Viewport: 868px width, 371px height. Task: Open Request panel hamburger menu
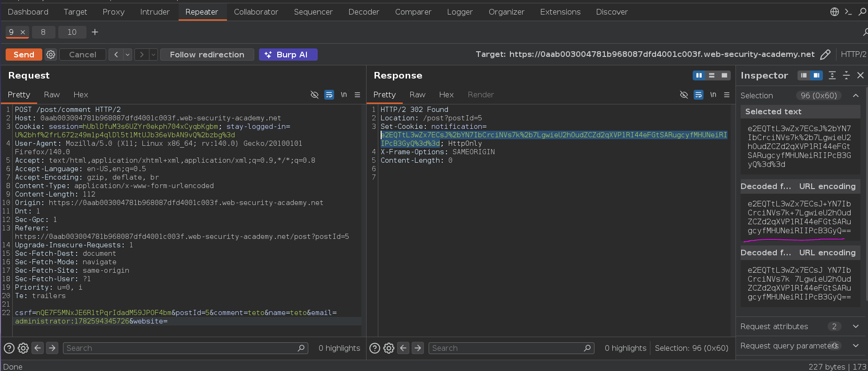click(x=357, y=95)
